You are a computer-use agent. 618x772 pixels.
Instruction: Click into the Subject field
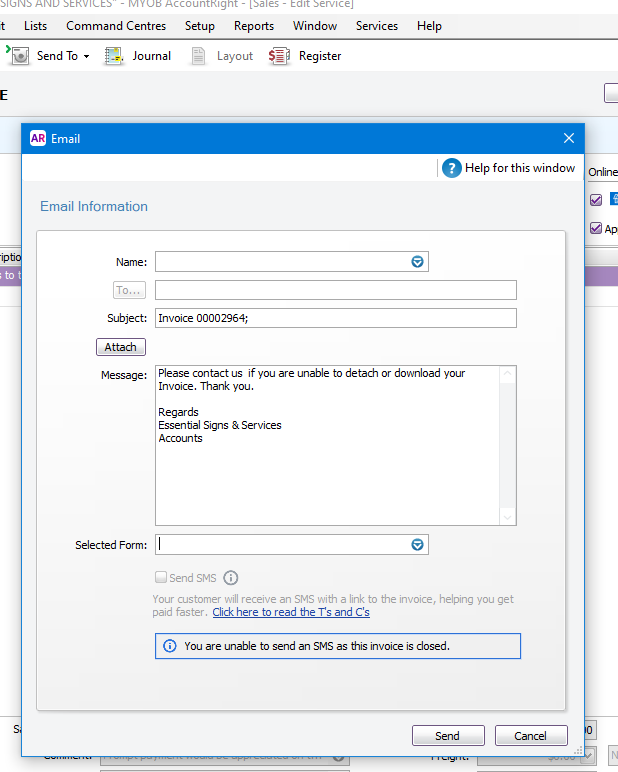[x=335, y=318]
